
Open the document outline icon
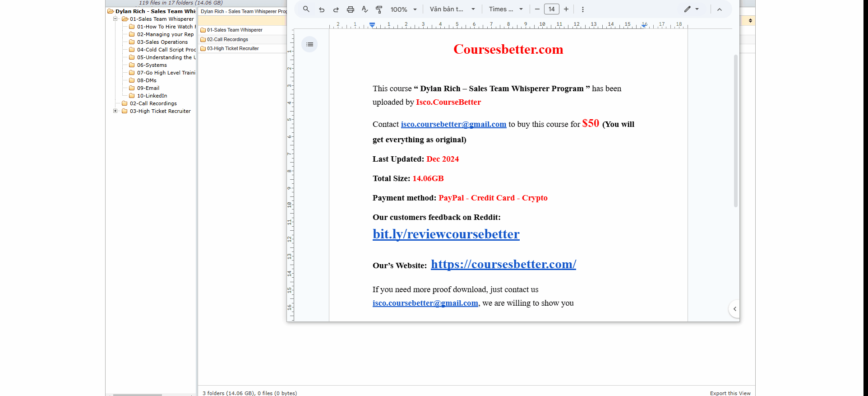309,44
